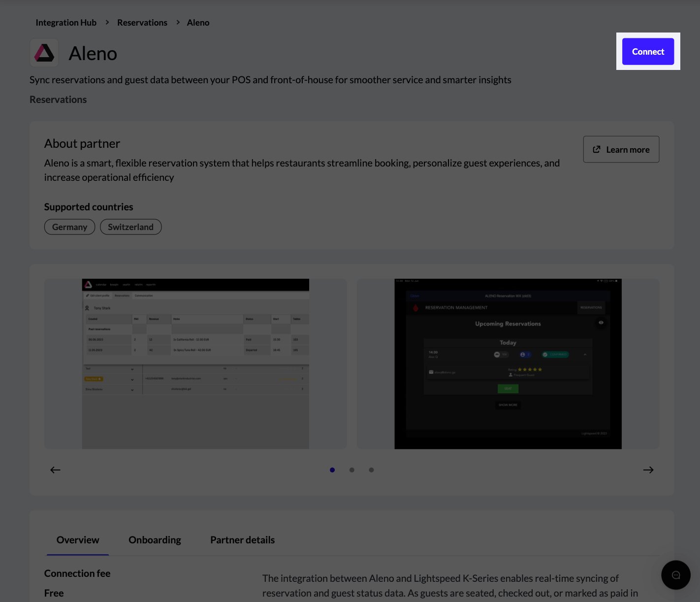Select the second carousel pagination dot
Image resolution: width=700 pixels, height=602 pixels.
click(x=352, y=470)
